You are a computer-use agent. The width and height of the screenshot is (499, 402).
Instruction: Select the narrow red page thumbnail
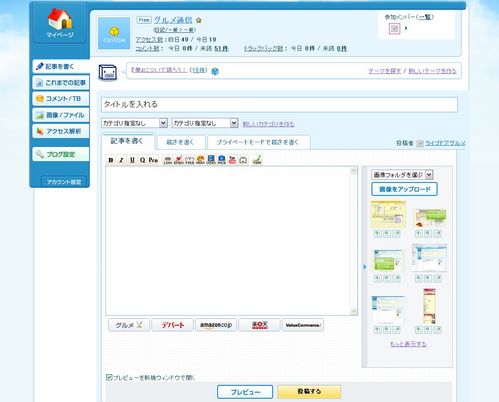pyautogui.click(x=429, y=306)
